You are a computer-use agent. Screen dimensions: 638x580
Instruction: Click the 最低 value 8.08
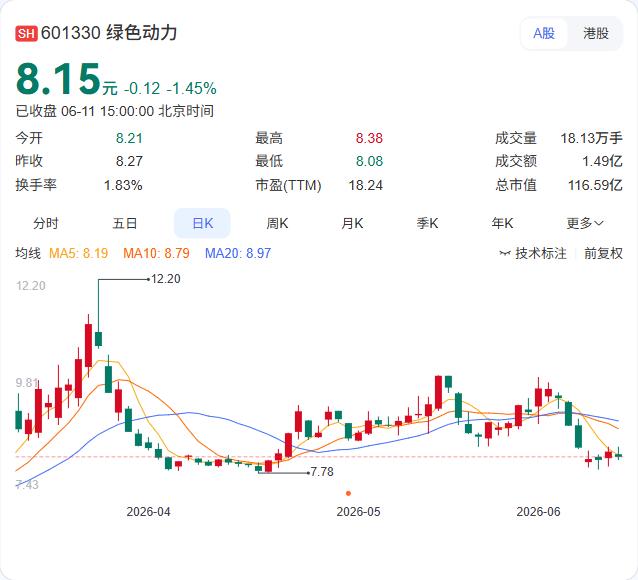pos(369,161)
